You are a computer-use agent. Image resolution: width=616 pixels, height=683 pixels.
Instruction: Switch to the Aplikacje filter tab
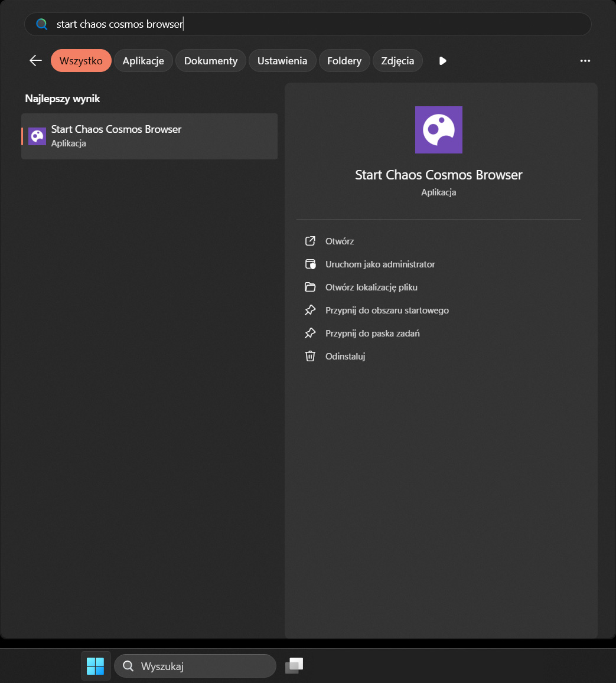click(144, 61)
